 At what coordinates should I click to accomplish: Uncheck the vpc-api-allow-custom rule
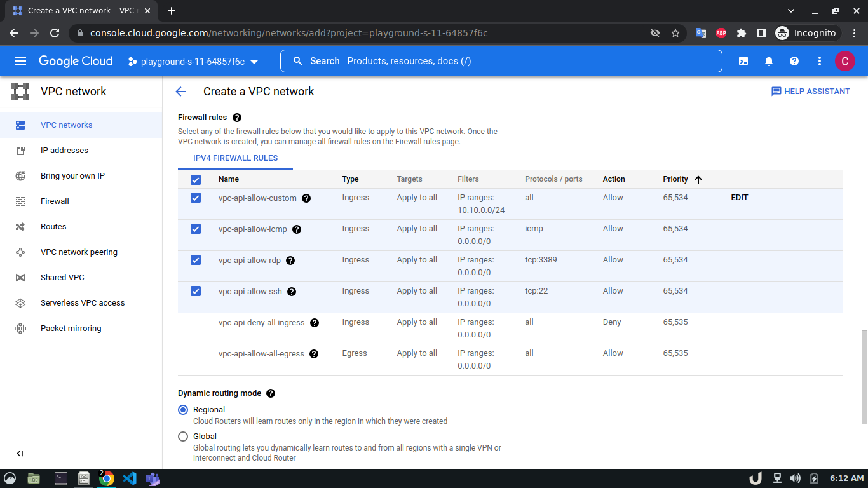(196, 198)
